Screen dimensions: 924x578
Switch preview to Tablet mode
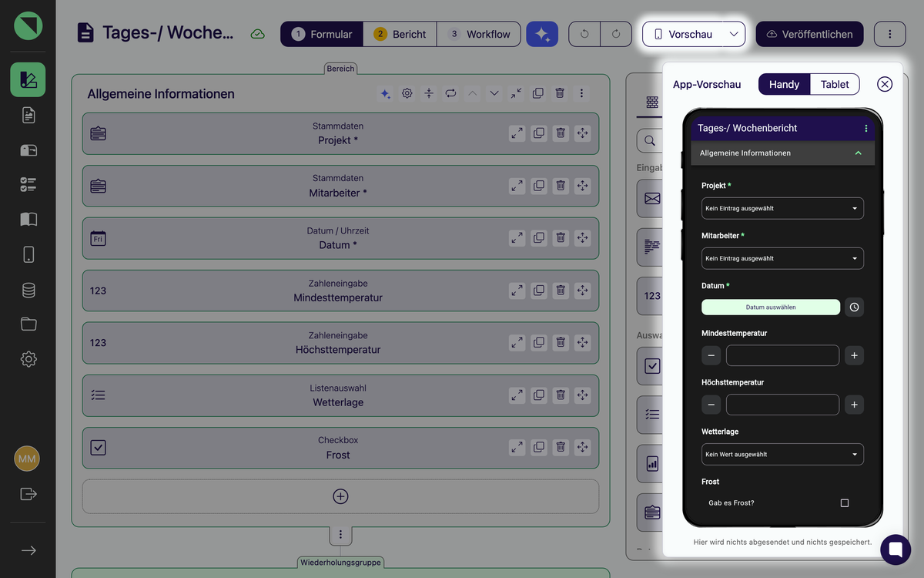pos(835,84)
